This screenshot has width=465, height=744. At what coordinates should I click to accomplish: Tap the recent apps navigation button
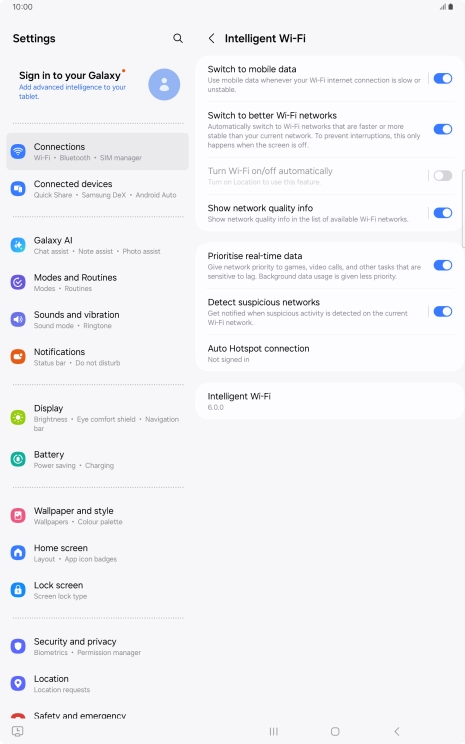[x=274, y=731]
